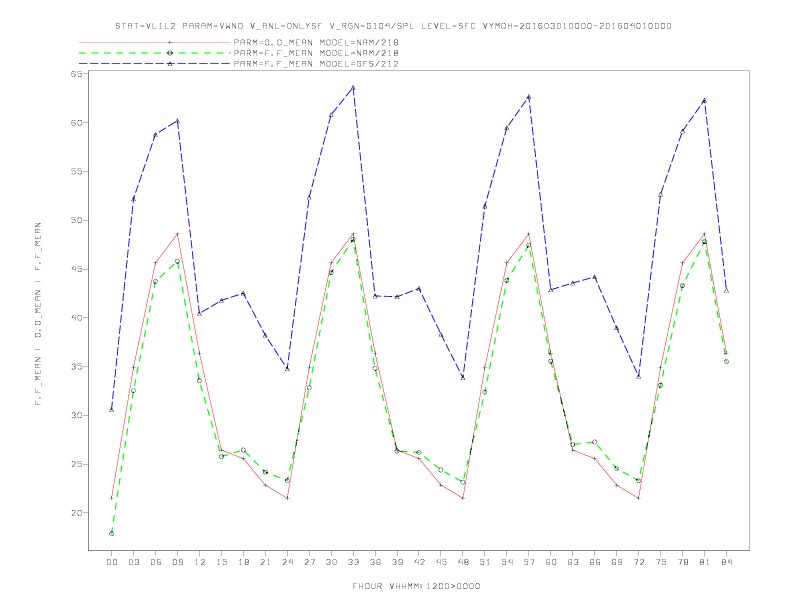Click y-axis tick label 50
This screenshot has width=792, height=612.
(x=76, y=221)
